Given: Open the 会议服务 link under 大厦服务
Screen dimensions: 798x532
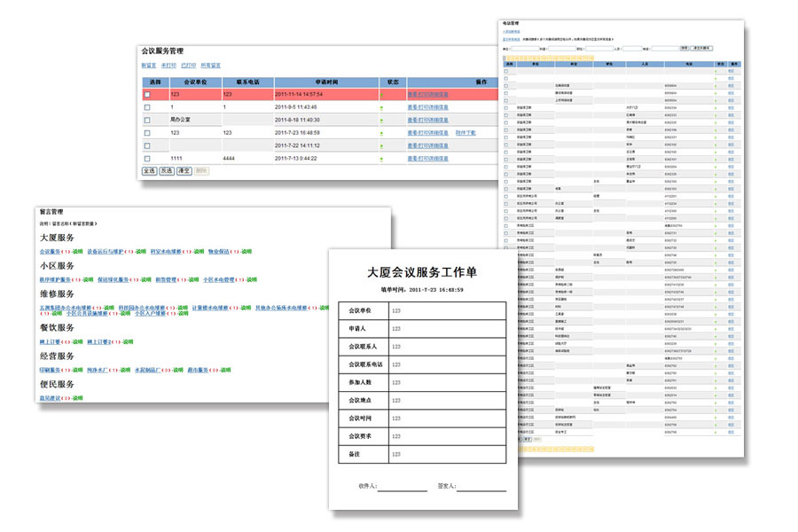Looking at the screenshot, I should point(50,252).
